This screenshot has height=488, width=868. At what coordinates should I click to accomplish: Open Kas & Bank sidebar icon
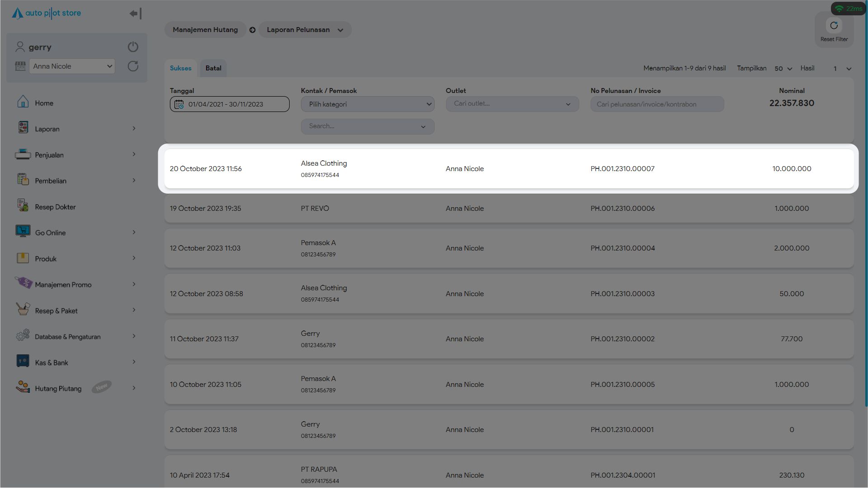pyautogui.click(x=23, y=361)
